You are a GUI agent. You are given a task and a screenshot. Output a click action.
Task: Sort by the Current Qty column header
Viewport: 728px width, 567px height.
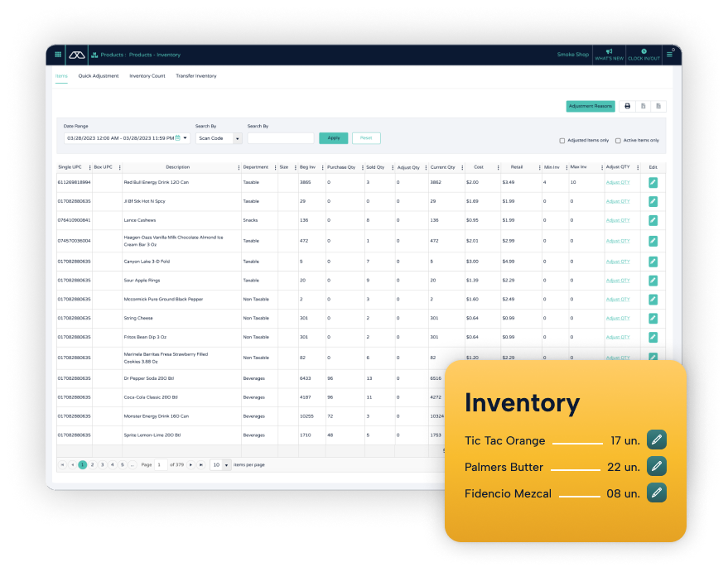click(x=442, y=167)
